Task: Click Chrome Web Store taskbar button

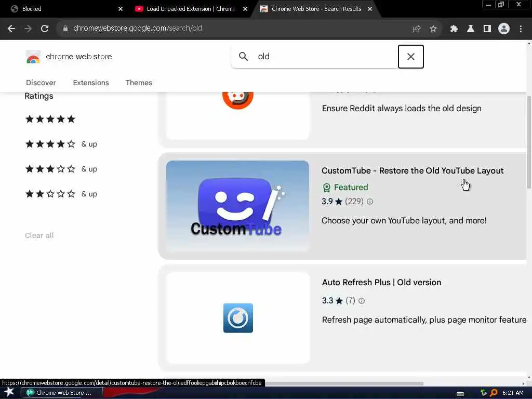Action: tap(61, 393)
